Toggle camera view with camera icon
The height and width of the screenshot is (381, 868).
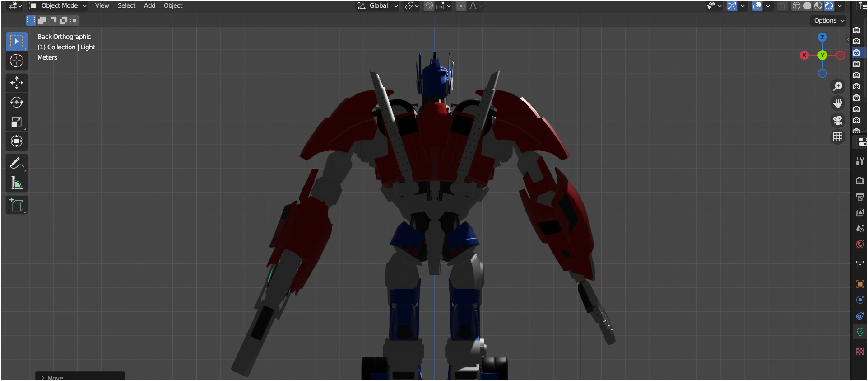[x=838, y=120]
